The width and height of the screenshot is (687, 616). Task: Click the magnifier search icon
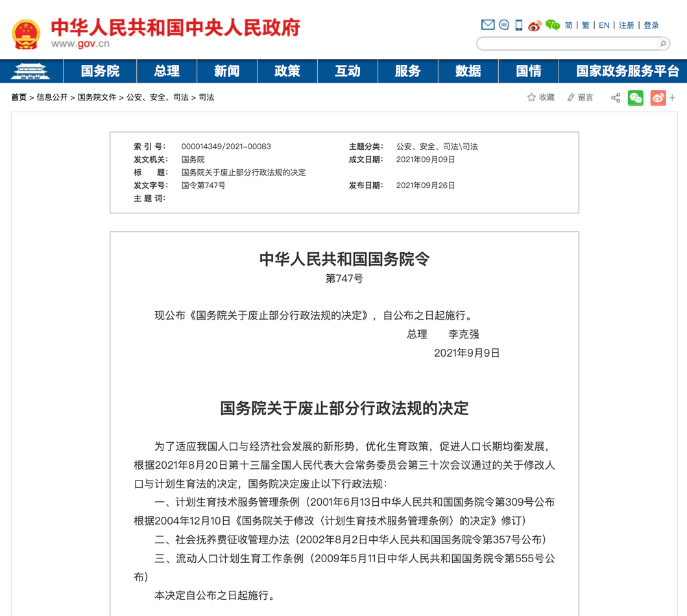click(662, 43)
